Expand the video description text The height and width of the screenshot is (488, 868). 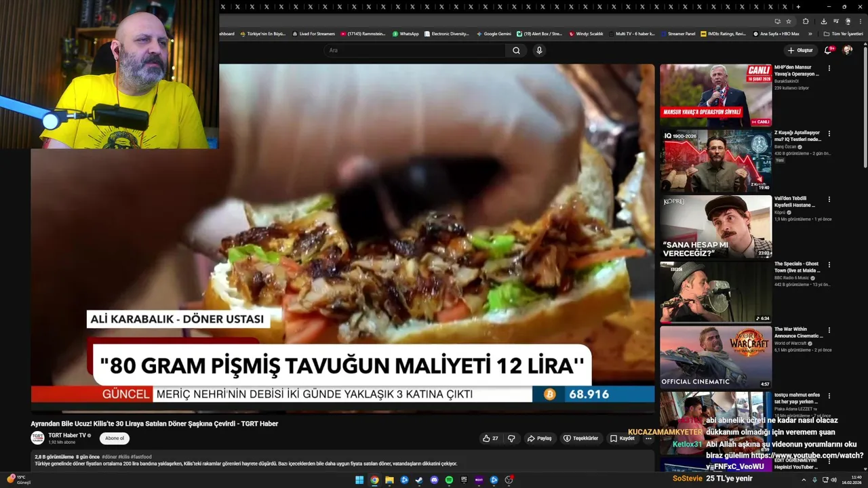click(246, 464)
